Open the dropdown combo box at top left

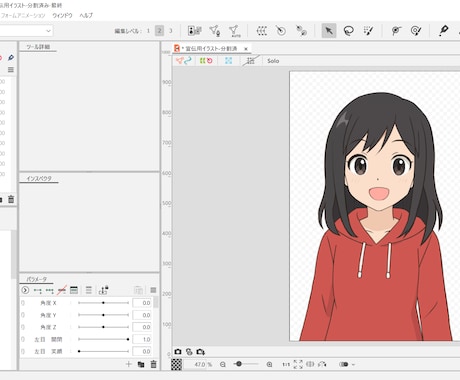pyautogui.click(x=26, y=31)
